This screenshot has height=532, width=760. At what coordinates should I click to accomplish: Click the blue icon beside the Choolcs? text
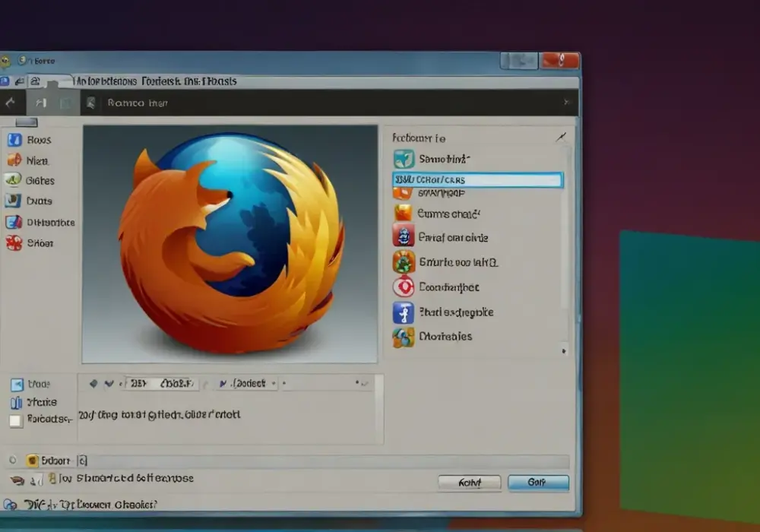coord(10,505)
